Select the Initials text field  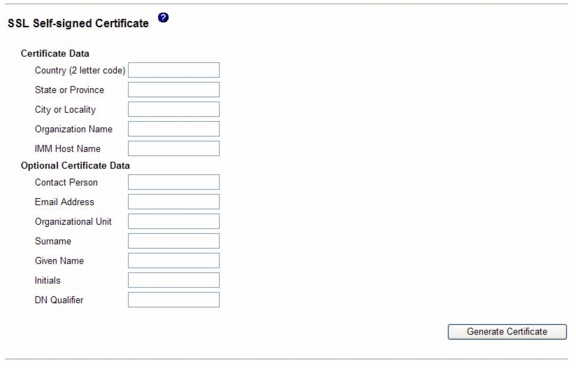(174, 280)
